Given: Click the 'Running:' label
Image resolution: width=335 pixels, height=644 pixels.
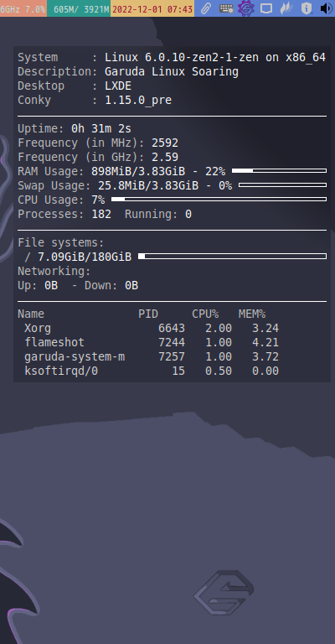Looking at the screenshot, I should (x=152, y=215).
